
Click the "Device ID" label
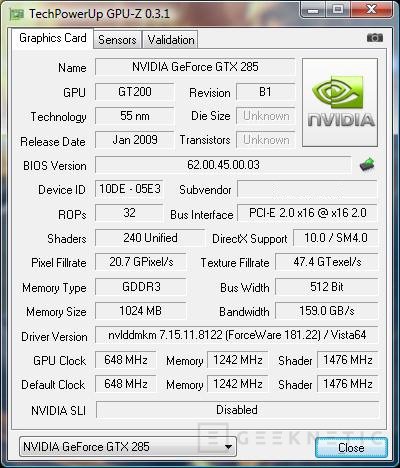point(62,190)
